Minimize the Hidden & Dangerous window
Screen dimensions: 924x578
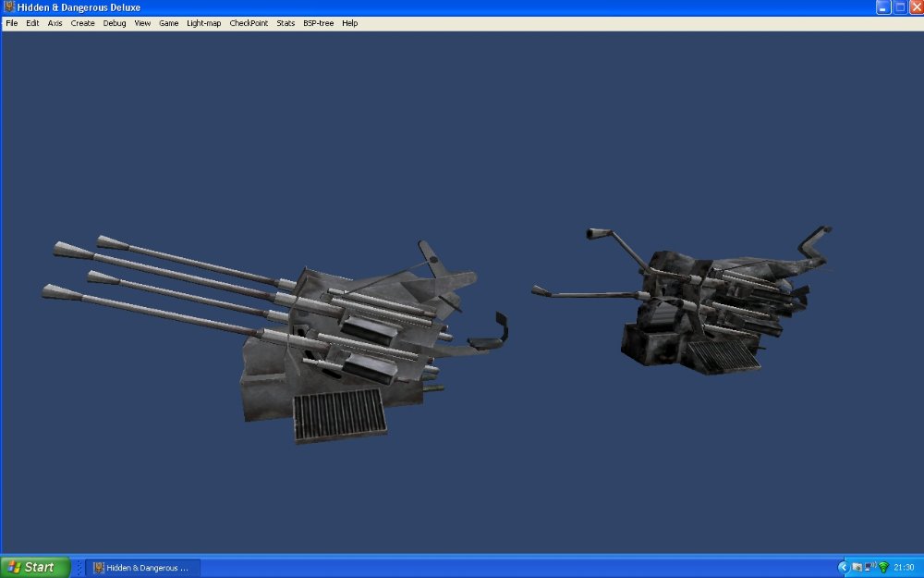[x=882, y=7]
